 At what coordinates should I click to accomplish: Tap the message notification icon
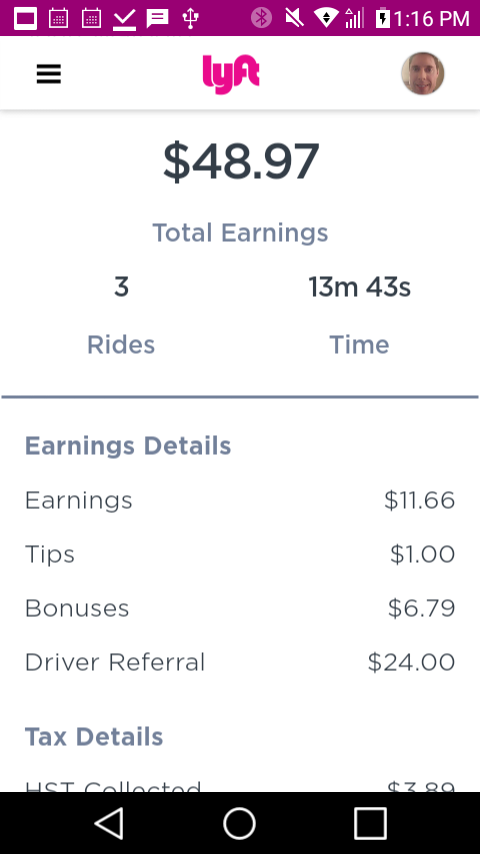click(x=157, y=19)
